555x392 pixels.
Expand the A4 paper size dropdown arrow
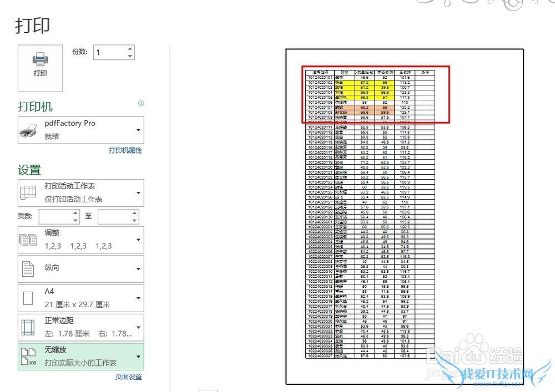(138, 298)
